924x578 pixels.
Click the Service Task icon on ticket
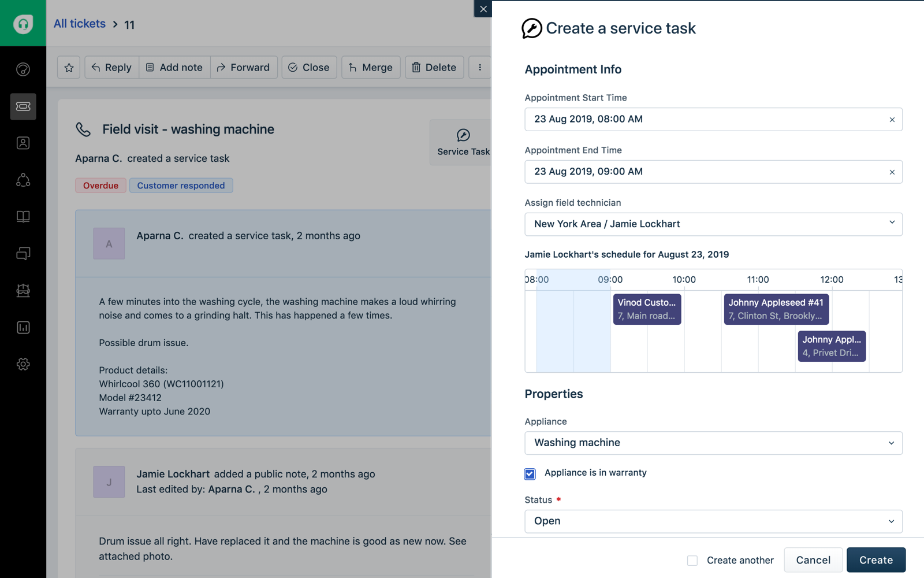point(463,142)
